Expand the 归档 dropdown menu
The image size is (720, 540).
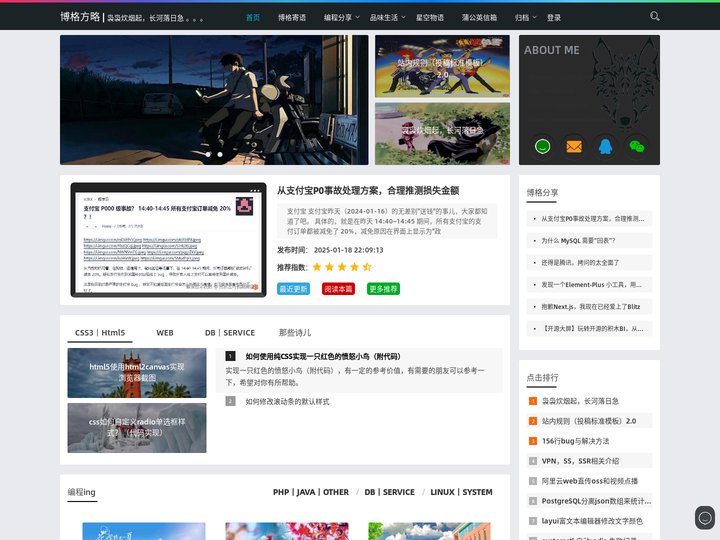click(x=525, y=17)
